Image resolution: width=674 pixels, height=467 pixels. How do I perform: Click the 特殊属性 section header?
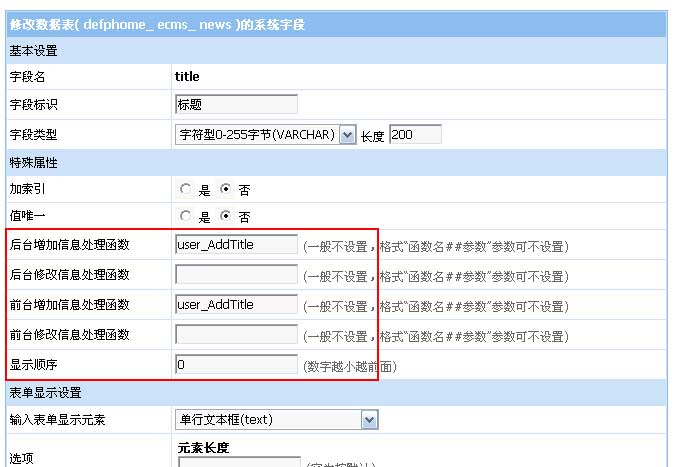(34, 162)
